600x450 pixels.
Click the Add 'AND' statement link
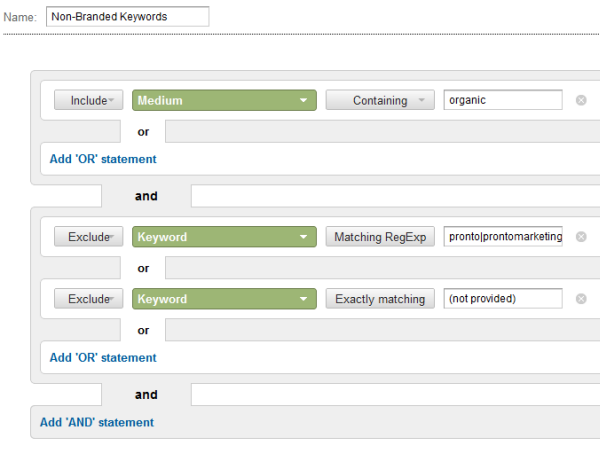(x=97, y=422)
